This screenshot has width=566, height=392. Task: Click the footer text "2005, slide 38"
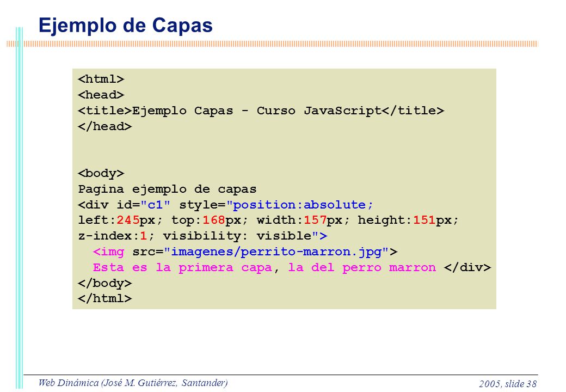click(x=508, y=384)
